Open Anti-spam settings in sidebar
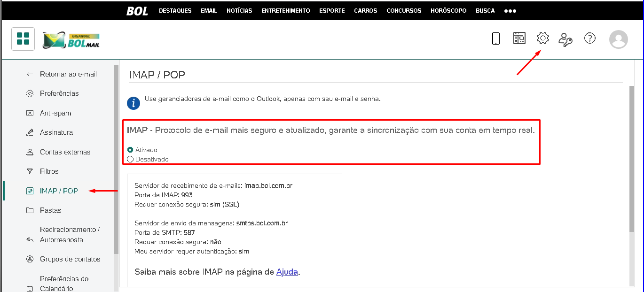The width and height of the screenshot is (644, 292). [55, 113]
